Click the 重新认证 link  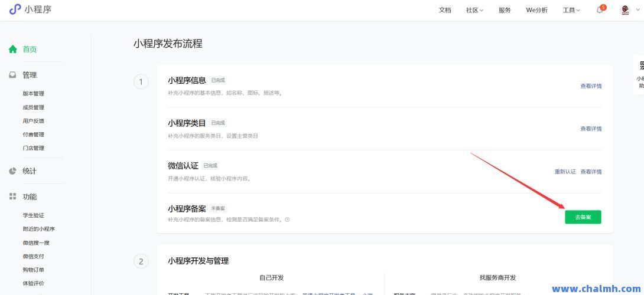(x=565, y=172)
